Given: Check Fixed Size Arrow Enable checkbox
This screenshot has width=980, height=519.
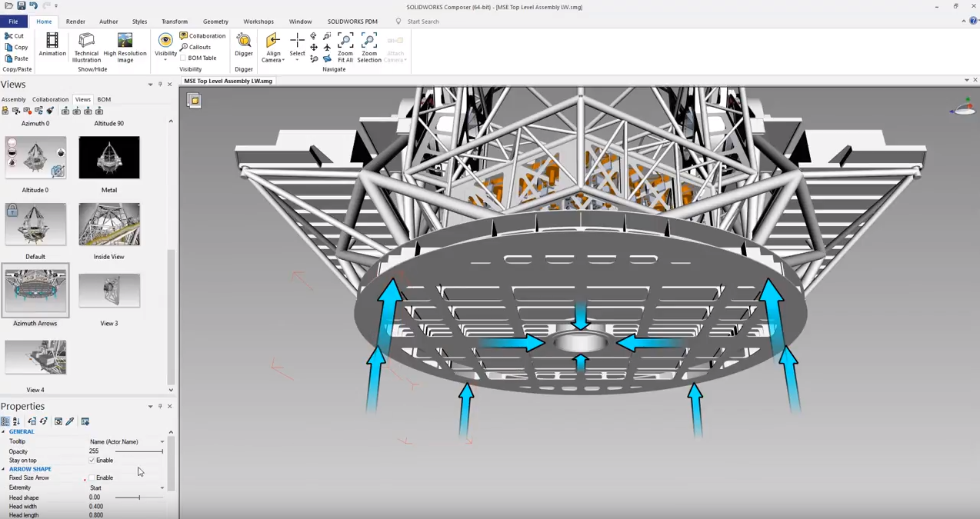Looking at the screenshot, I should tap(92, 478).
